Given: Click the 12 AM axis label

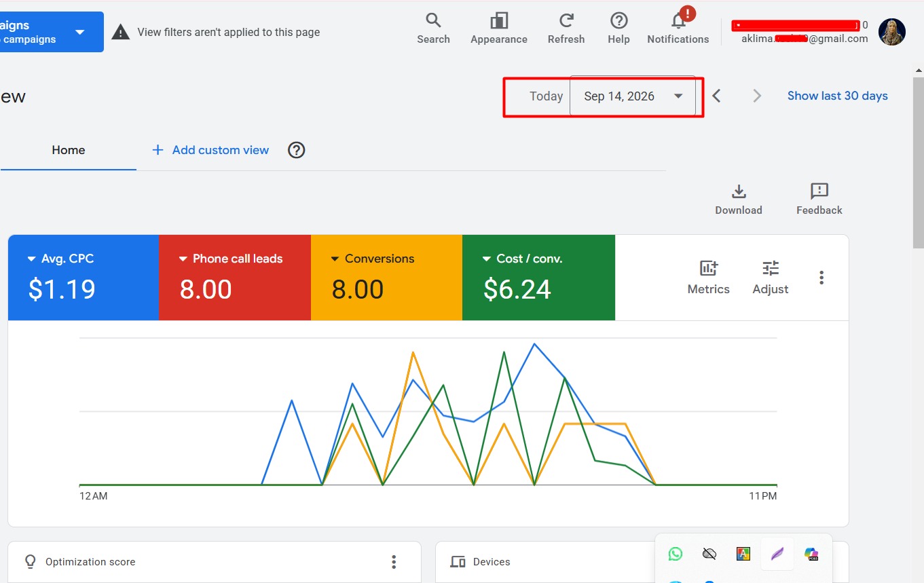Looking at the screenshot, I should [93, 496].
